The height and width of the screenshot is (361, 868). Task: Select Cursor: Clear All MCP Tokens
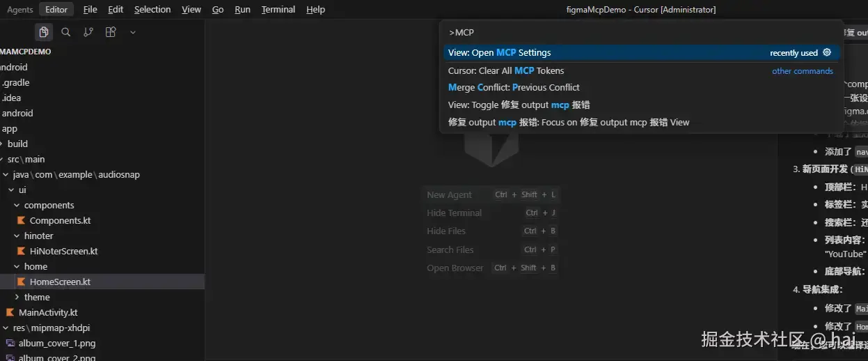click(640, 71)
